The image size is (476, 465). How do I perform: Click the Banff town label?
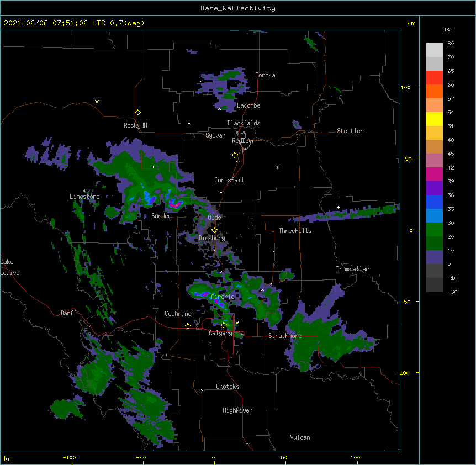click(x=68, y=313)
